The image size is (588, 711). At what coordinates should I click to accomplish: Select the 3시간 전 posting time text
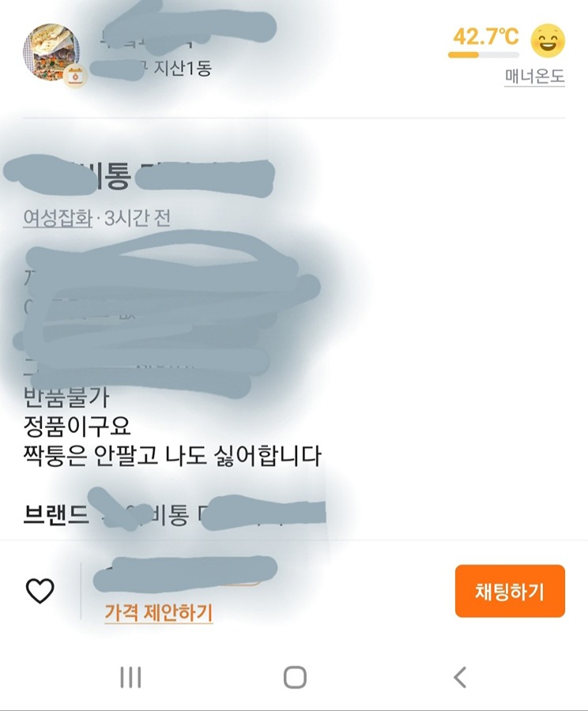click(x=138, y=219)
